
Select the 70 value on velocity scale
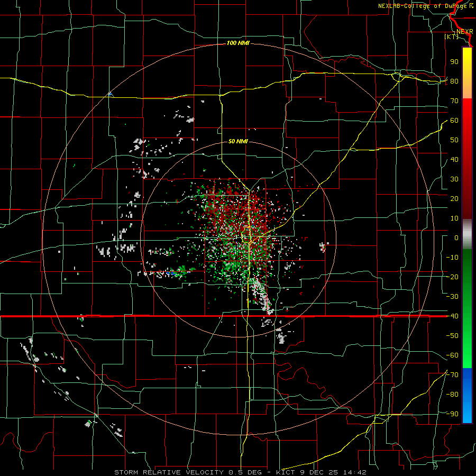click(454, 101)
